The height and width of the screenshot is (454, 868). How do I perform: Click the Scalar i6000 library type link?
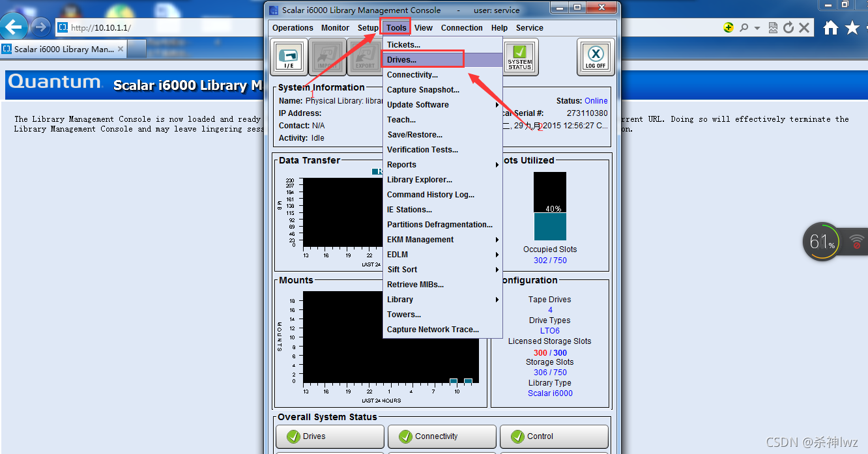point(550,393)
